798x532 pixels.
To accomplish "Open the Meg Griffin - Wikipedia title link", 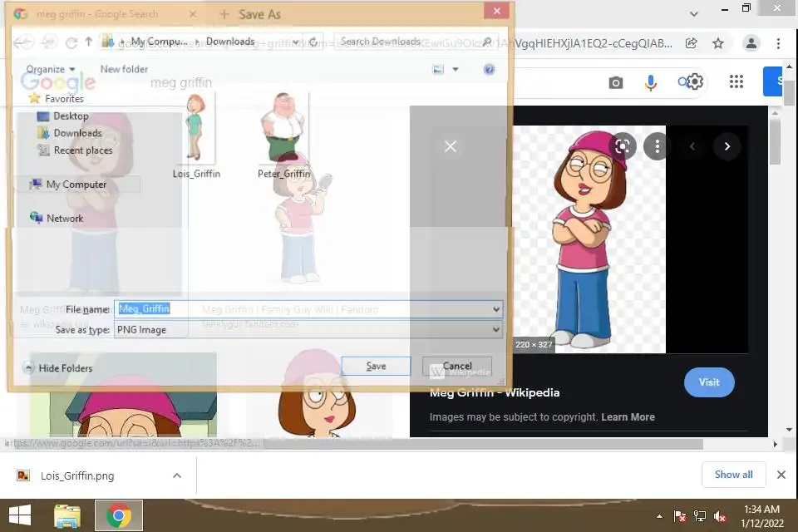I will 495,392.
